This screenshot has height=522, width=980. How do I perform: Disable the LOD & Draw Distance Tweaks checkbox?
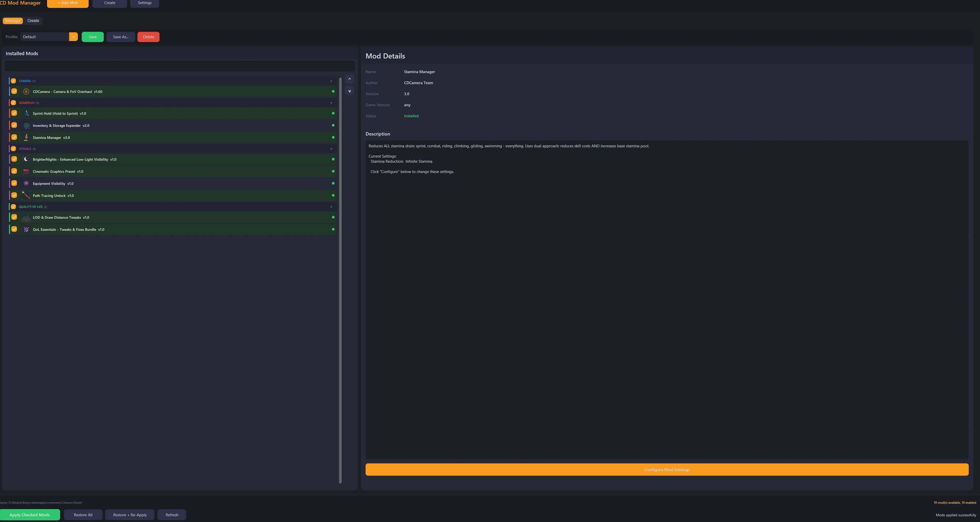pos(14,217)
